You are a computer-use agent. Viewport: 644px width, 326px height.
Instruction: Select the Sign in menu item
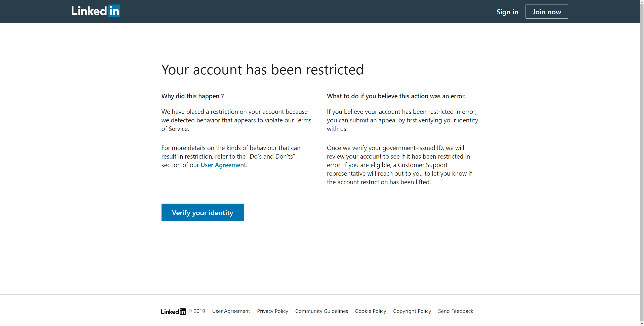[x=508, y=12]
